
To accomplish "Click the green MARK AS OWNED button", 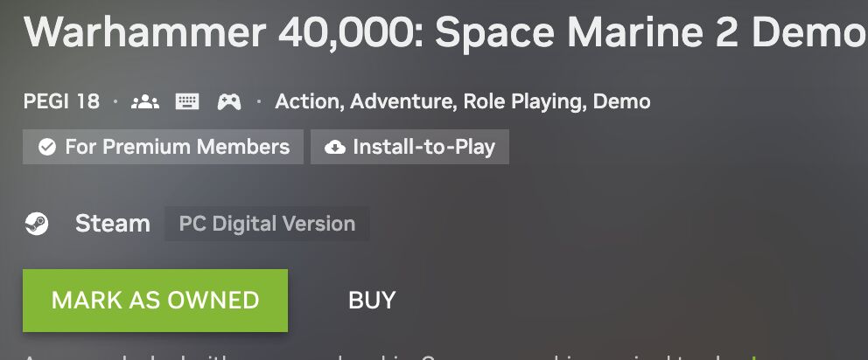I will click(x=155, y=301).
